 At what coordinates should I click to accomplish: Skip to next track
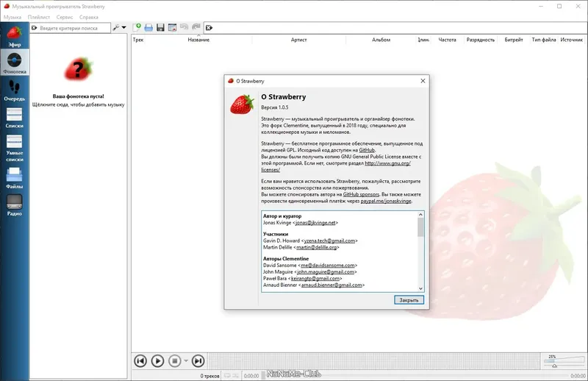point(198,361)
